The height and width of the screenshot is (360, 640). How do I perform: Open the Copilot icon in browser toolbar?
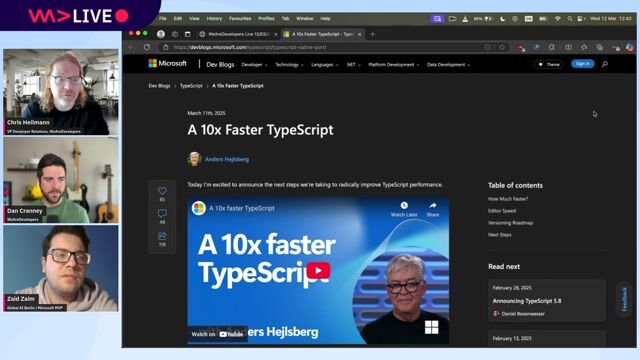[x=630, y=47]
